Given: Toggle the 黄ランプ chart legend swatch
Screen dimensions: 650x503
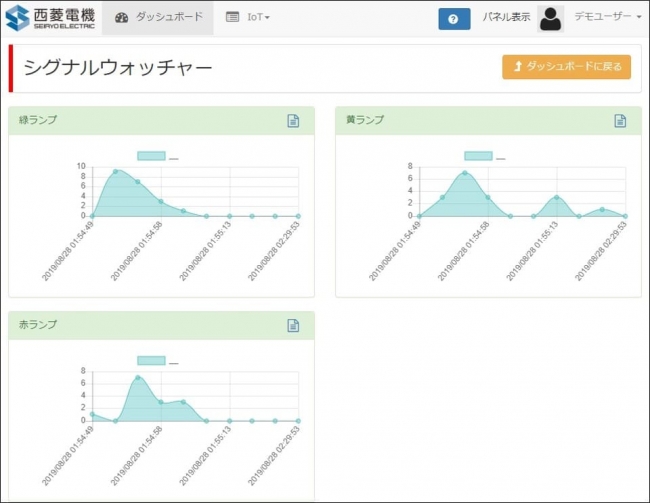Looking at the screenshot, I should (478, 156).
